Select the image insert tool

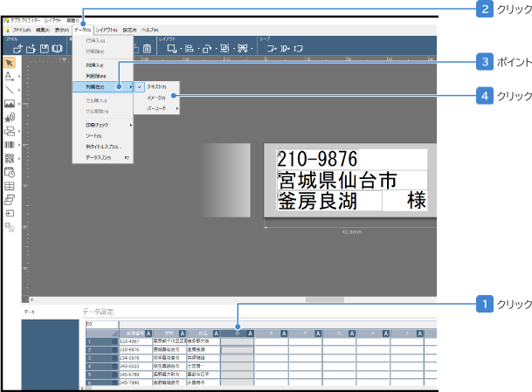[10, 104]
